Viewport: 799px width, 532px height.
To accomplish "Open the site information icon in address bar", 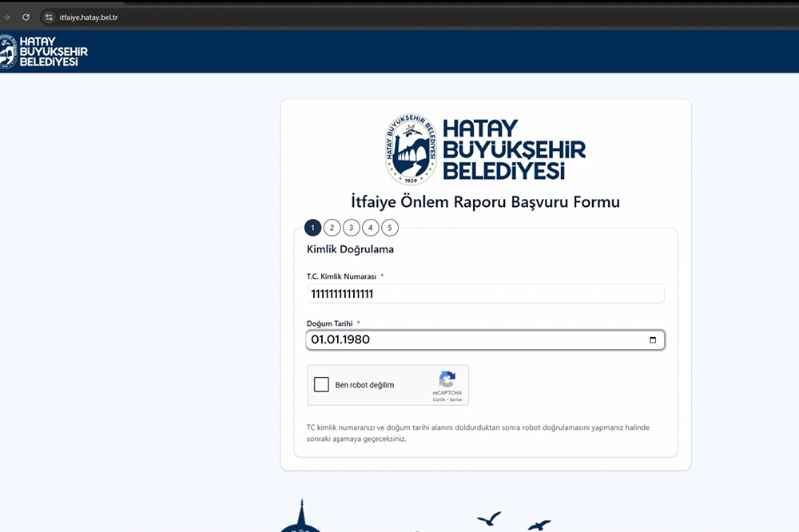I will pyautogui.click(x=49, y=17).
